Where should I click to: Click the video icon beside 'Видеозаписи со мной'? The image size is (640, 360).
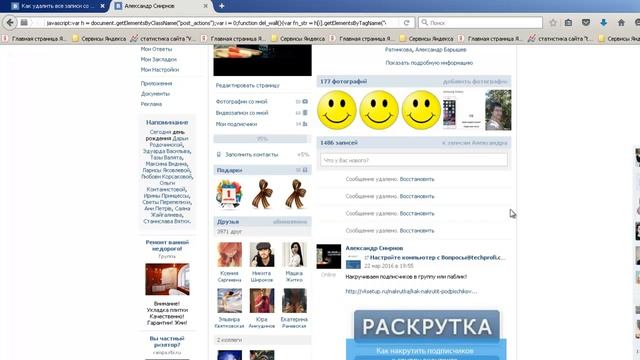pos(305,113)
